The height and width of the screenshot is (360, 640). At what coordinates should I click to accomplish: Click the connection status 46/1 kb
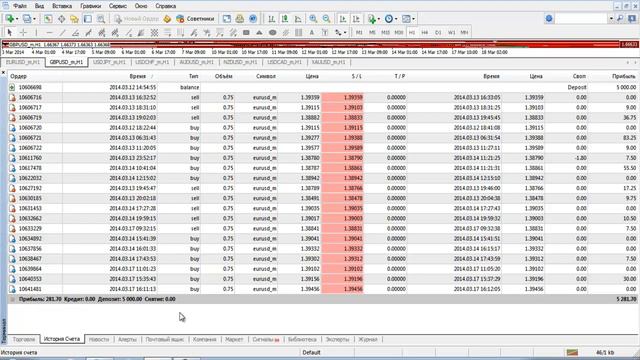coord(605,352)
